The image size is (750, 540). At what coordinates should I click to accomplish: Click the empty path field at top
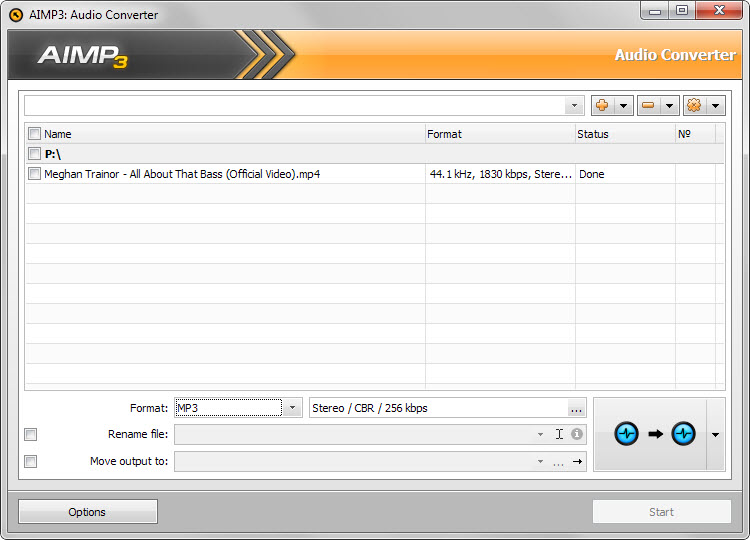pyautogui.click(x=295, y=105)
